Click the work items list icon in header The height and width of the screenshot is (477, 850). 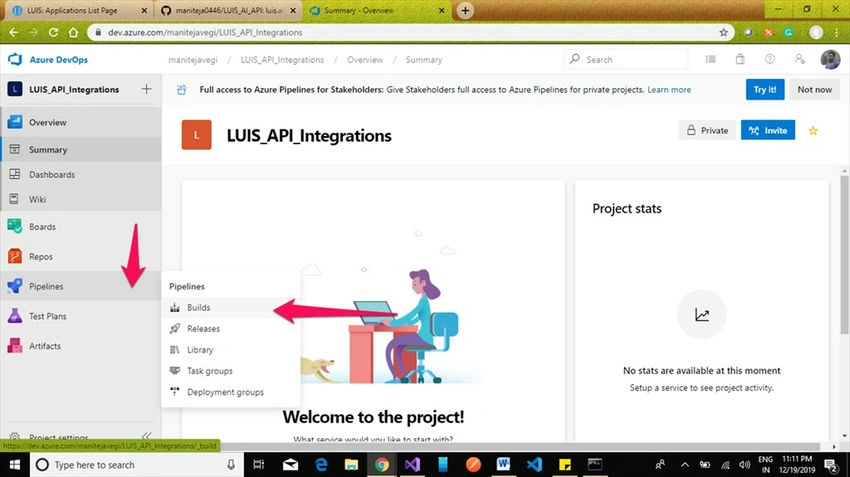(710, 59)
